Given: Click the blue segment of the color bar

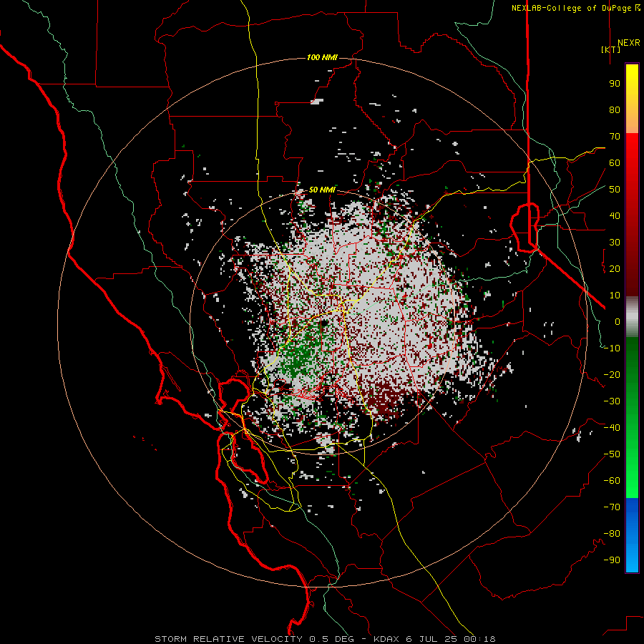Looking at the screenshot, I should tap(632, 535).
